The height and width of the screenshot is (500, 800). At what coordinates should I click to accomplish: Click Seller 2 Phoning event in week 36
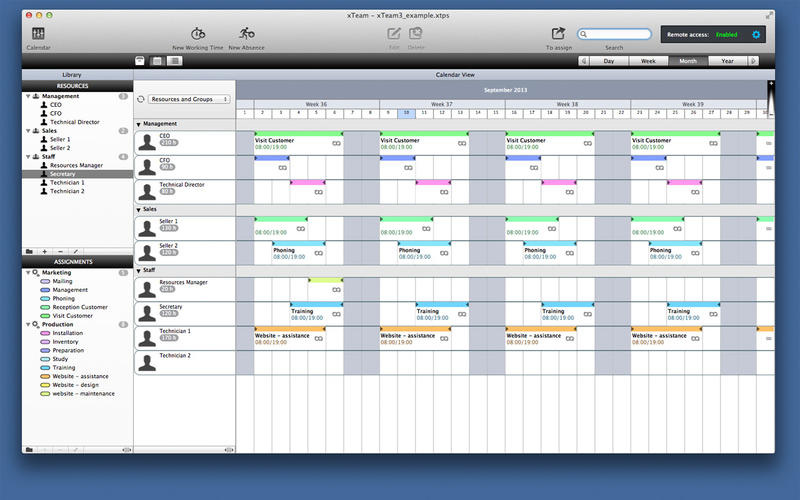pos(299,253)
